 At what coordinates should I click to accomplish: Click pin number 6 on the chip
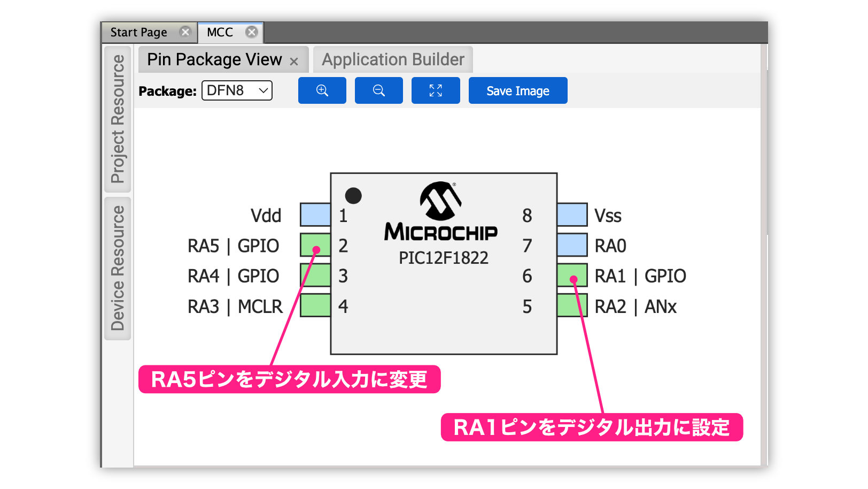[x=527, y=276]
